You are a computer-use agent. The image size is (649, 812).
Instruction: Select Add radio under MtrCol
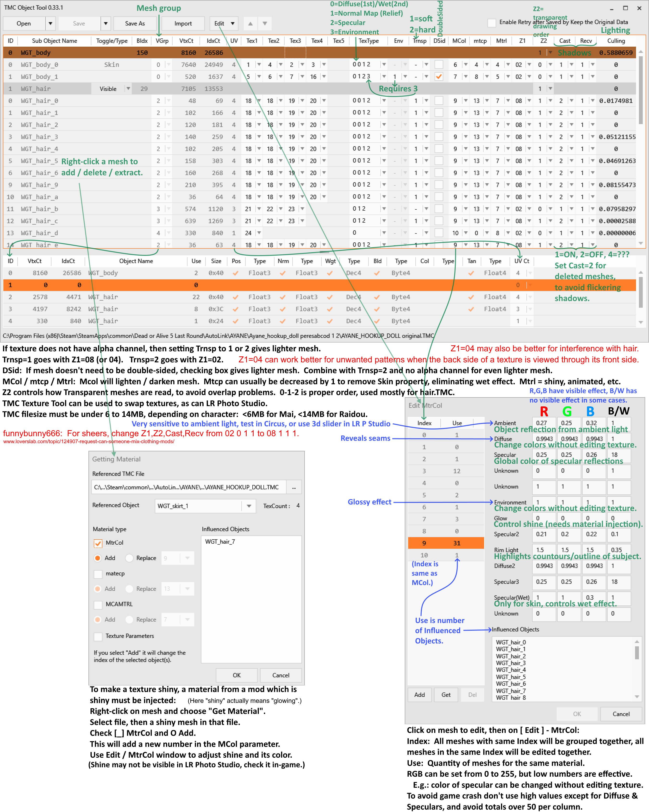coord(98,558)
